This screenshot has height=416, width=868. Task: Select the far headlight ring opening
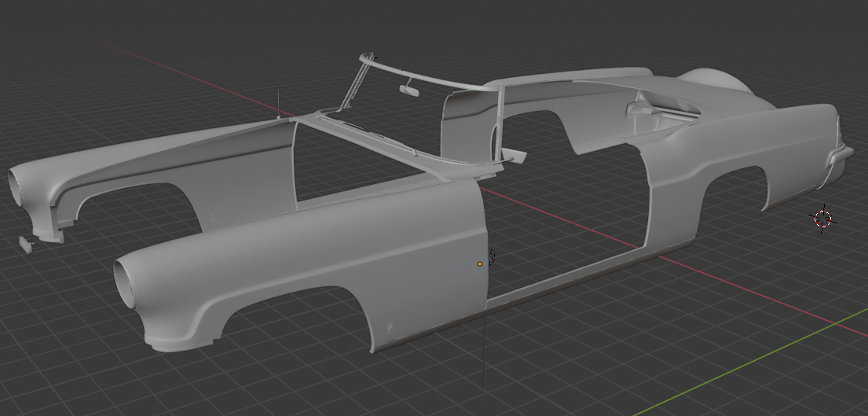pos(16,187)
